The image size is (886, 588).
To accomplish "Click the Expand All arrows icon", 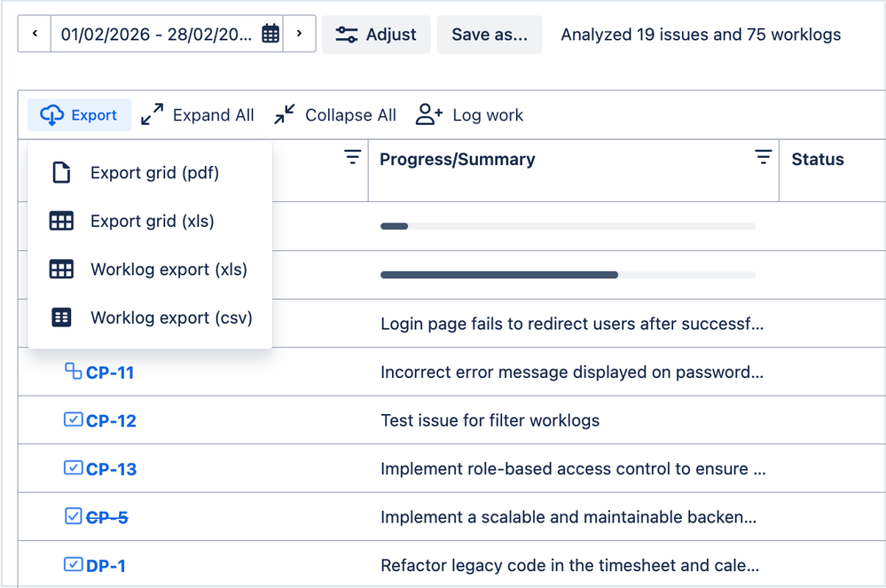I will (151, 114).
